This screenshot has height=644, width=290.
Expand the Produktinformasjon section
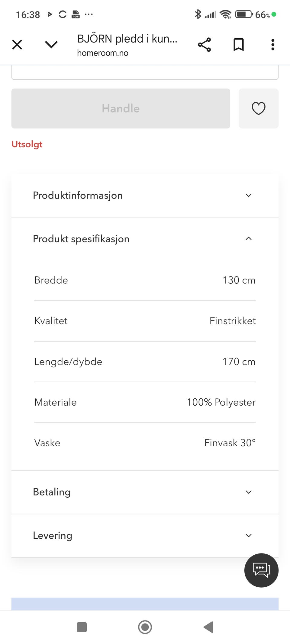click(145, 195)
